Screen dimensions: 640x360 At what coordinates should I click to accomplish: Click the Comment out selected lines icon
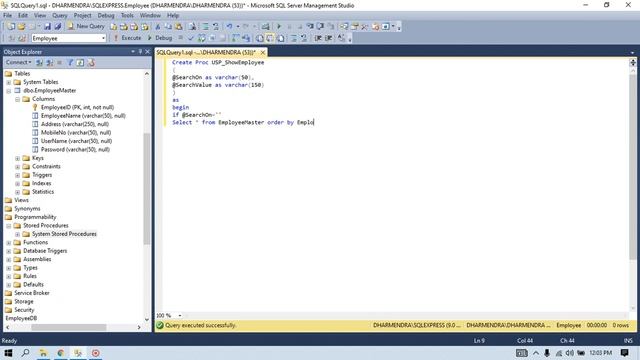click(293, 38)
